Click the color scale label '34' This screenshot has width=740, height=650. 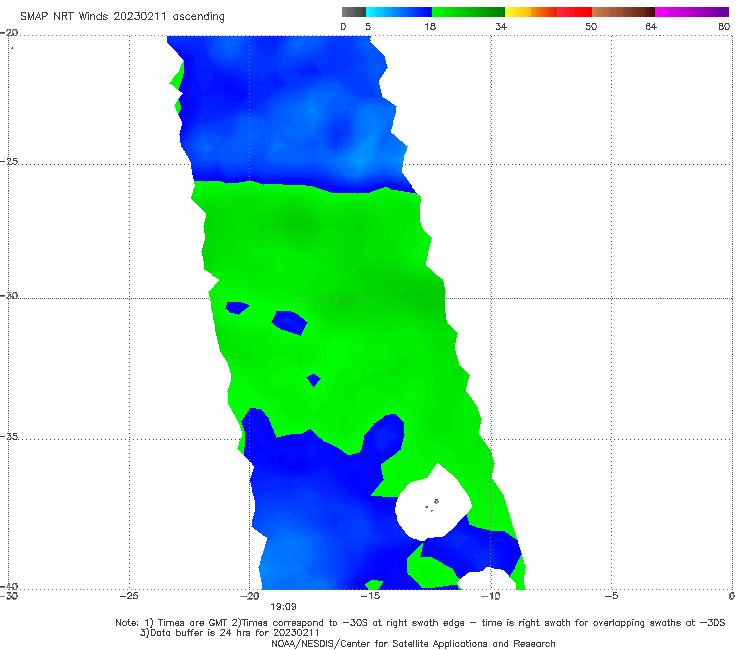tap(501, 27)
